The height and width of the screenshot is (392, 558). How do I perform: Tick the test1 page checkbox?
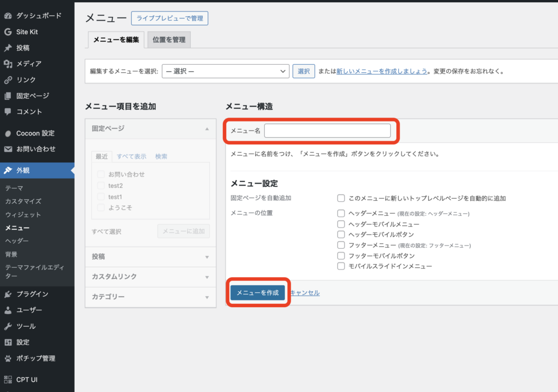[101, 197]
